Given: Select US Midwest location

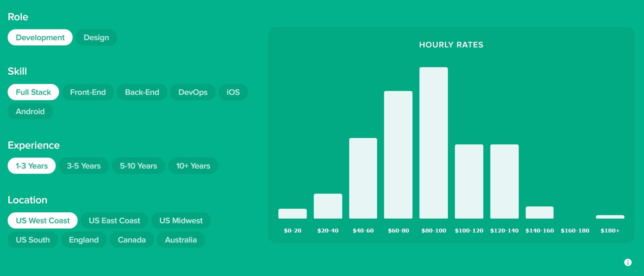Looking at the screenshot, I should [x=181, y=221].
